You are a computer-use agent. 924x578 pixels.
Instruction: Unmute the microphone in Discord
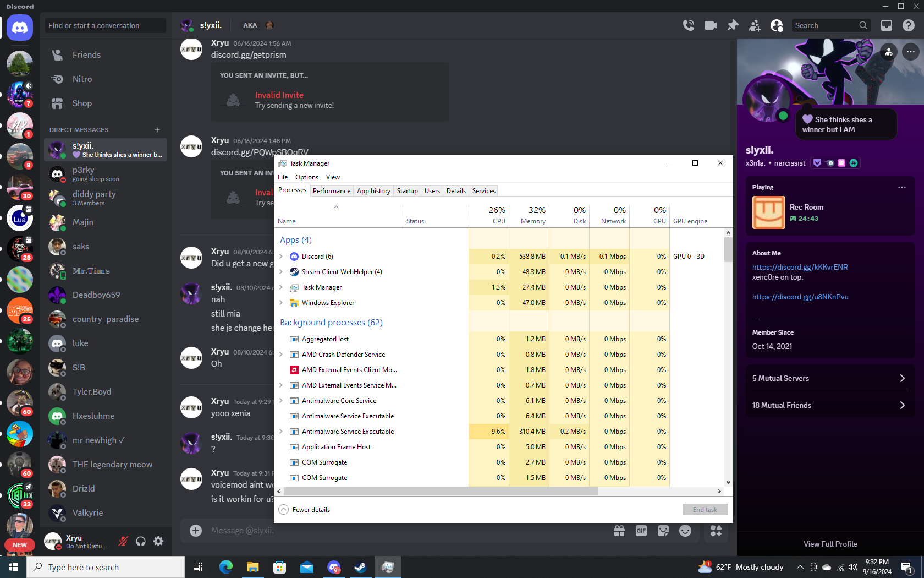click(123, 541)
